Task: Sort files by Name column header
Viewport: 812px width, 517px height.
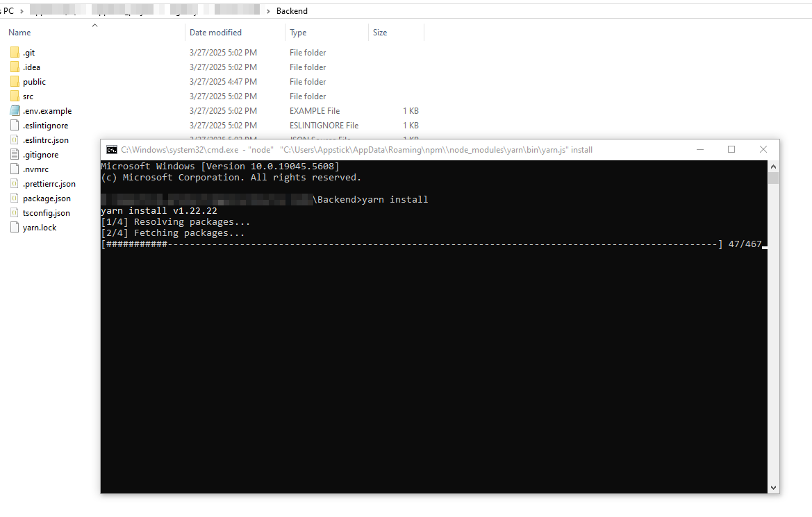Action: click(x=20, y=33)
